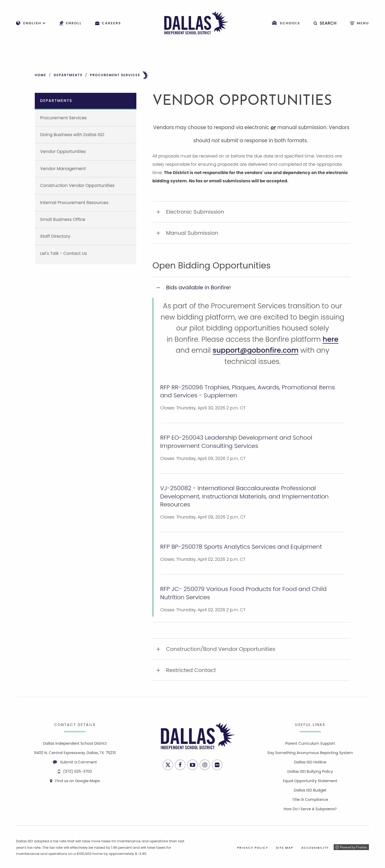This screenshot has height=868, width=385.
Task: Open Small Business Office sidebar item
Action: [63, 219]
